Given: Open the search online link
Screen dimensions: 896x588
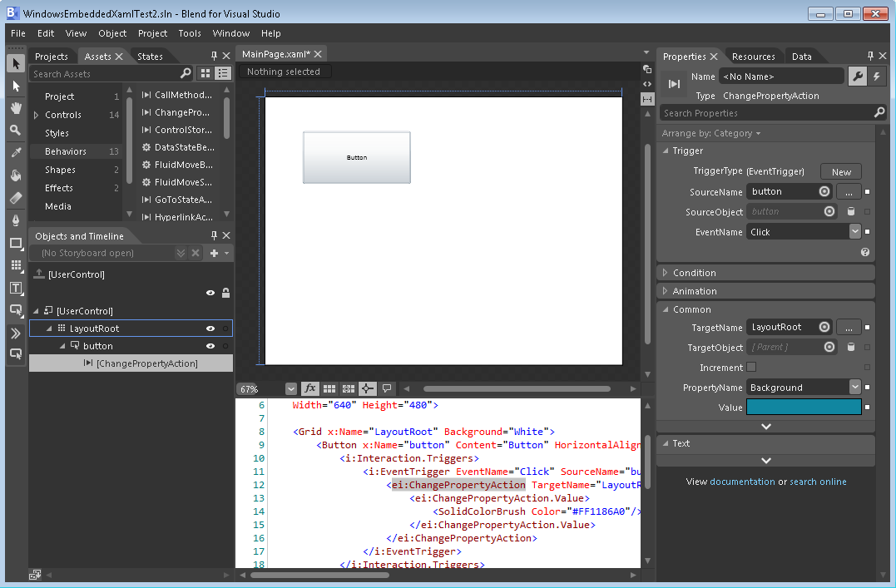Looking at the screenshot, I should [x=818, y=482].
